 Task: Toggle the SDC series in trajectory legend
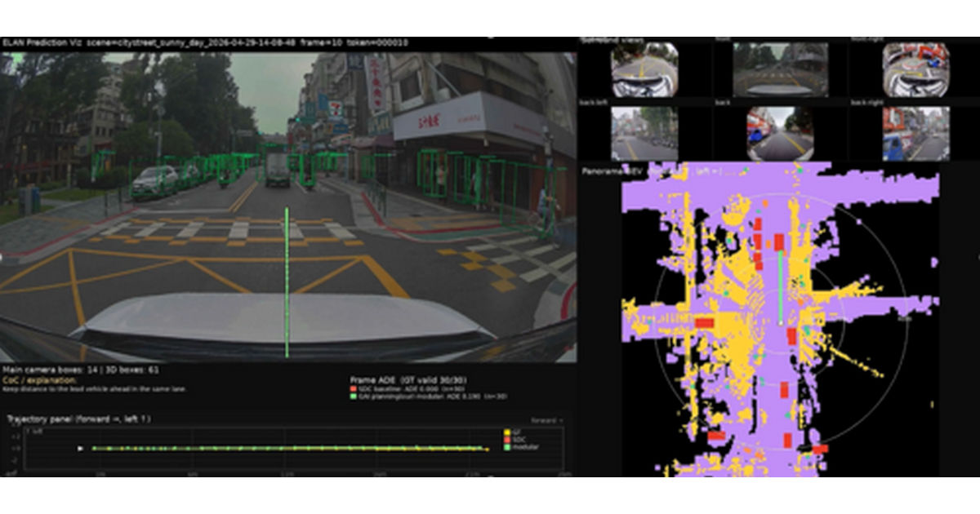(x=516, y=441)
